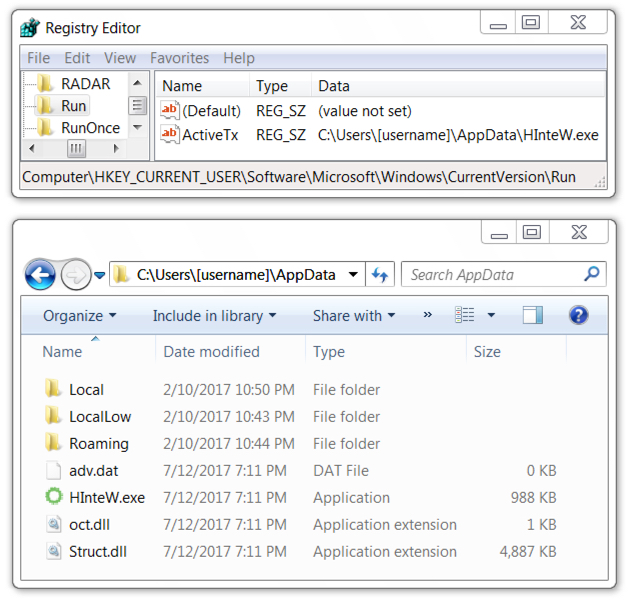Image resolution: width=628 pixels, height=601 pixels.
Task: Select the Struct.dll file
Action: (98, 552)
